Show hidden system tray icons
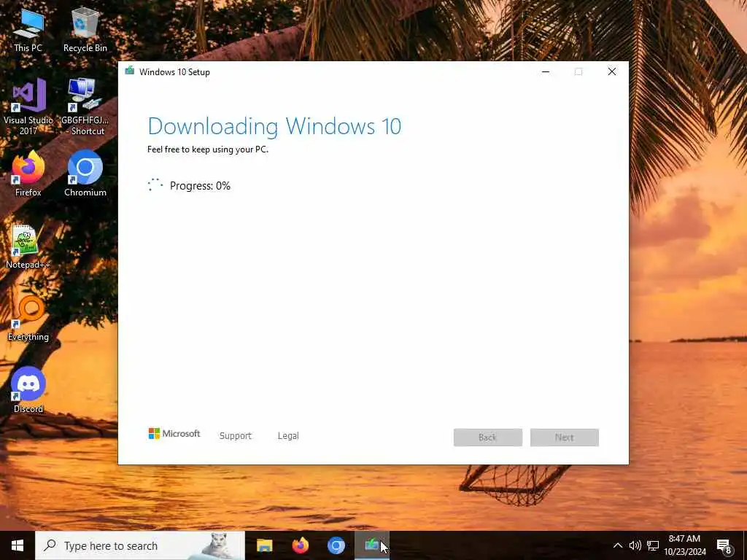Screen dimensions: 747x560 coord(617,545)
